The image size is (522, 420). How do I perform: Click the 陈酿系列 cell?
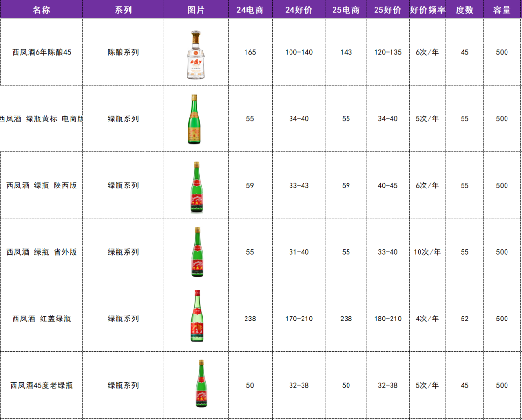pyautogui.click(x=123, y=52)
